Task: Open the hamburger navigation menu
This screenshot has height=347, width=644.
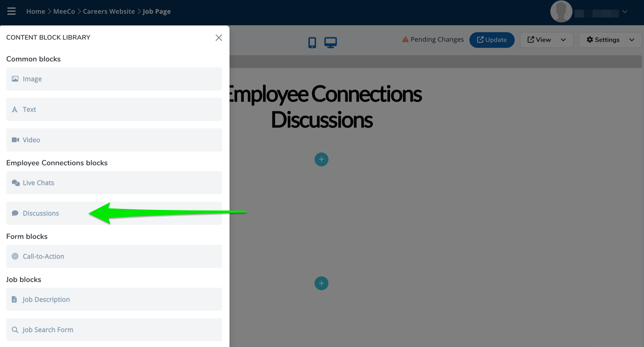Action: pyautogui.click(x=11, y=11)
